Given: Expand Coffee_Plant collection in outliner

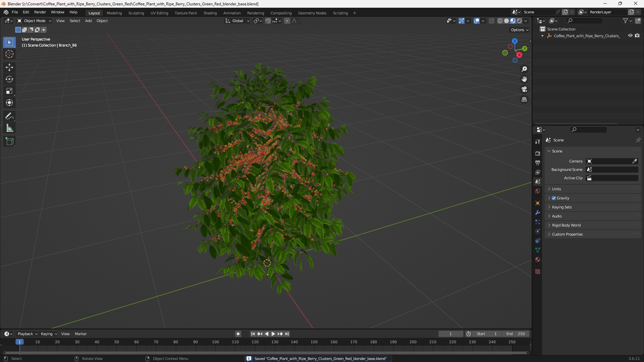Looking at the screenshot, I should [543, 36].
